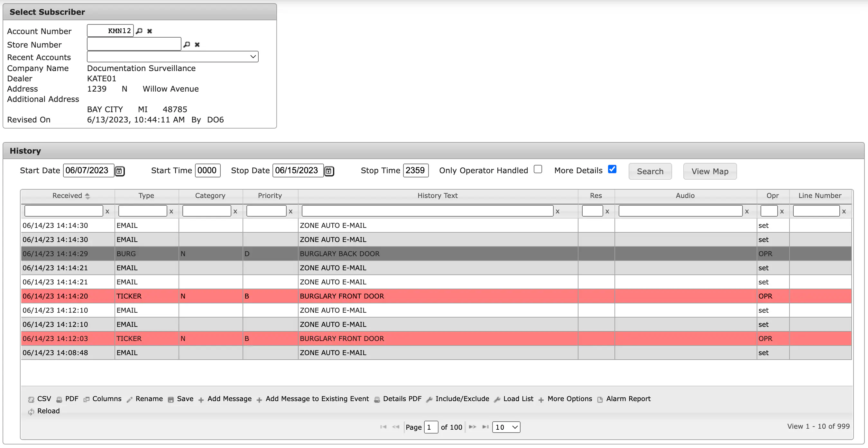Sort by the Priority column header
Viewport: 868px width, 448px height.
click(270, 196)
